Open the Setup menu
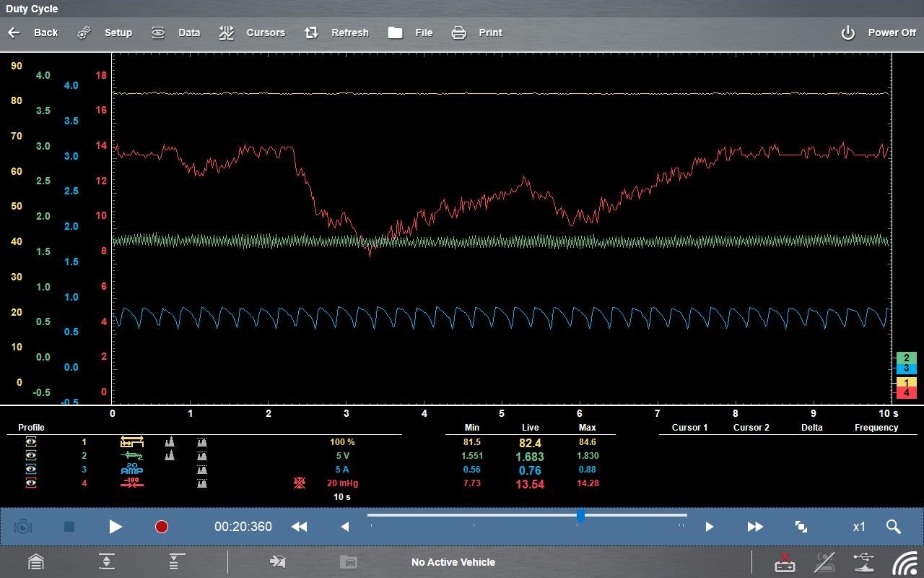 pyautogui.click(x=105, y=33)
